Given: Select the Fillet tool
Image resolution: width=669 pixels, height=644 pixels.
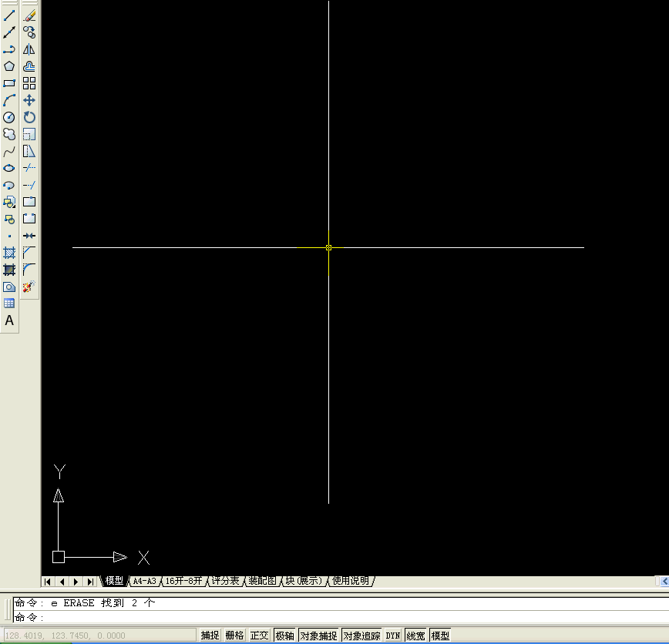Looking at the screenshot, I should point(29,270).
